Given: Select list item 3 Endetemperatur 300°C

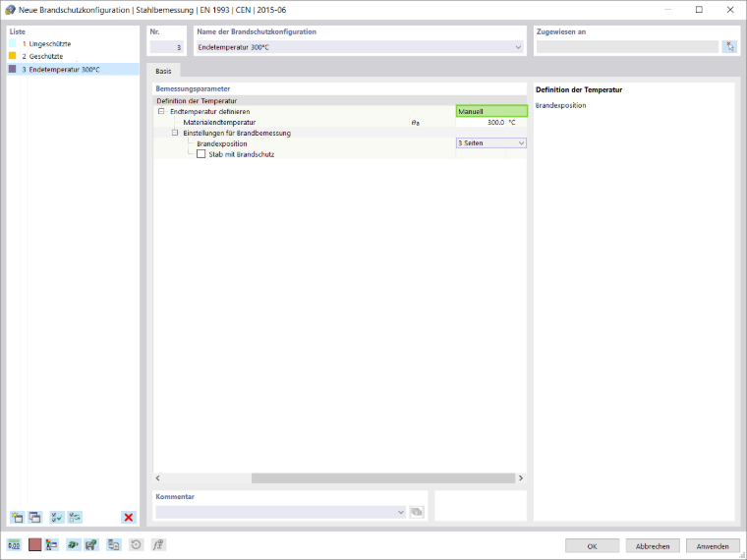Looking at the screenshot, I should [73, 70].
